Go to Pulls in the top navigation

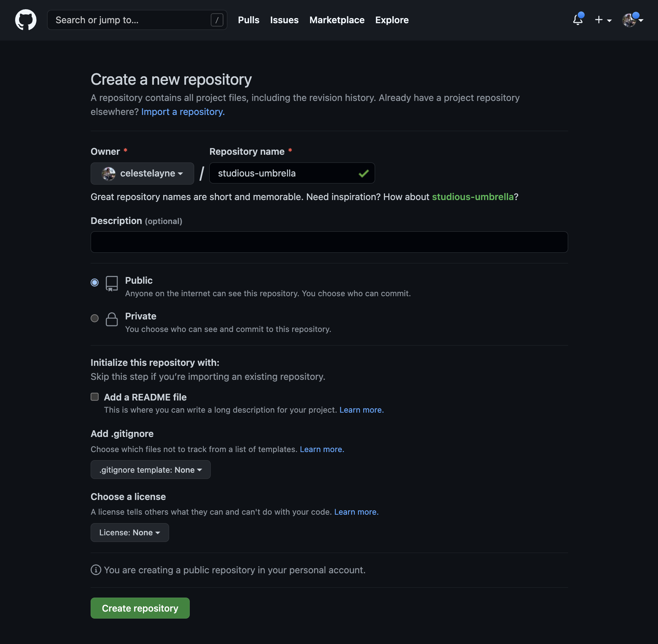249,20
